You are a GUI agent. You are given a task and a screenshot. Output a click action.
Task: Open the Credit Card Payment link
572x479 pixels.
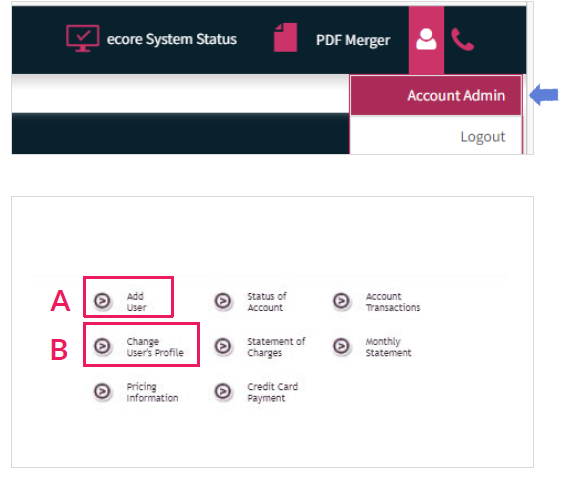click(273, 392)
